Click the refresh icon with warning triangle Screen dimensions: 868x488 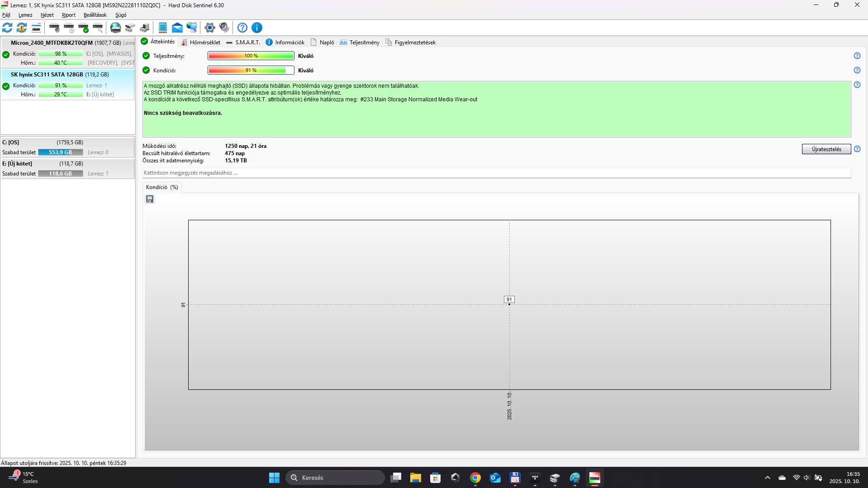(22, 28)
